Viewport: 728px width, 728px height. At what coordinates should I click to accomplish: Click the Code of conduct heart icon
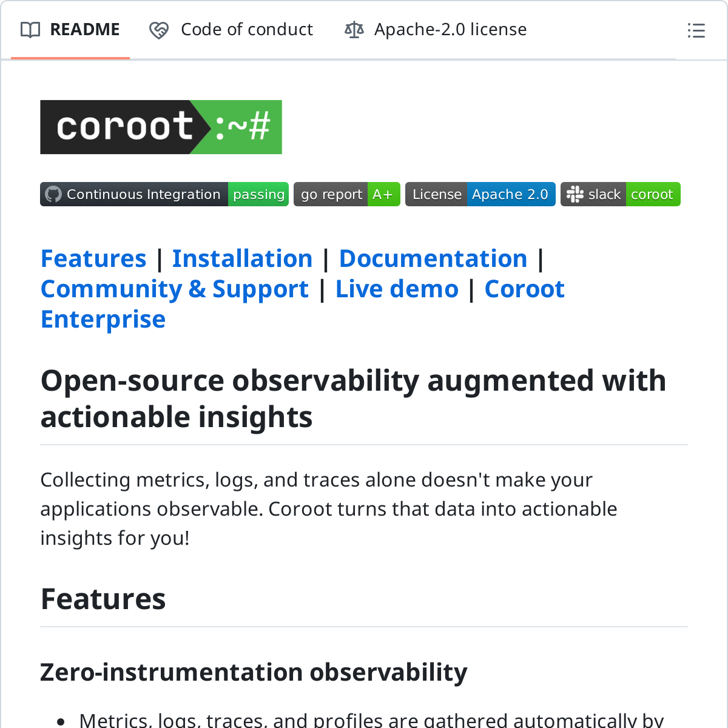click(x=159, y=30)
